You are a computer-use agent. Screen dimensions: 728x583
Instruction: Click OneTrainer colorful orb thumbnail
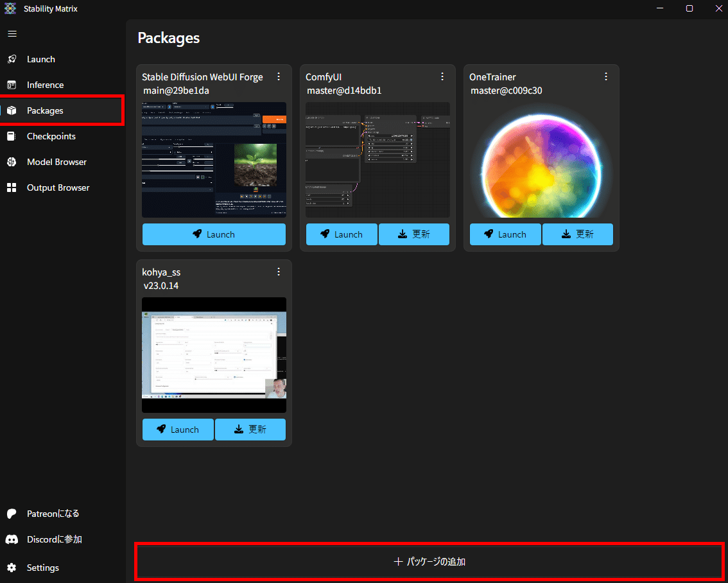click(x=541, y=160)
